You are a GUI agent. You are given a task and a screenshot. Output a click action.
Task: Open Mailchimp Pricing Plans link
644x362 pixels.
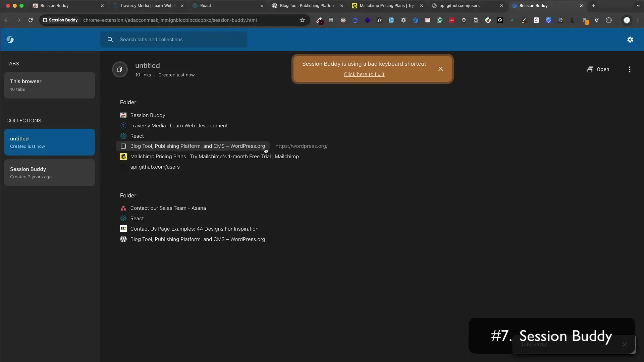(x=214, y=157)
